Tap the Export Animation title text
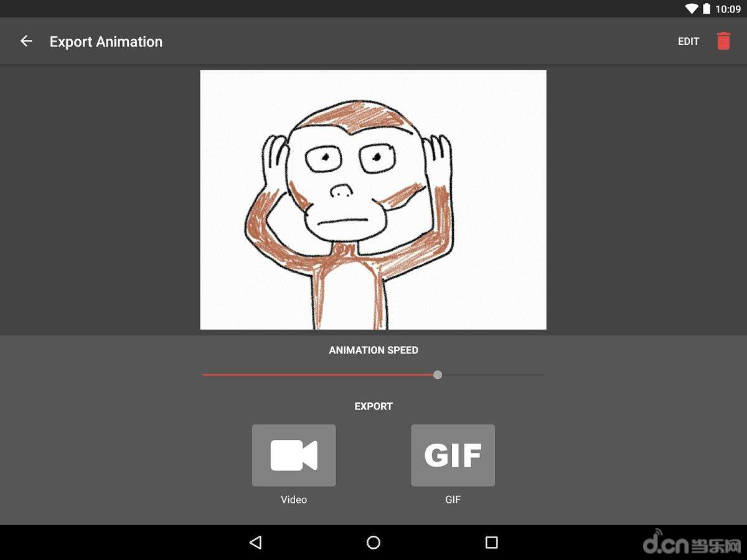The image size is (747, 560). [106, 42]
